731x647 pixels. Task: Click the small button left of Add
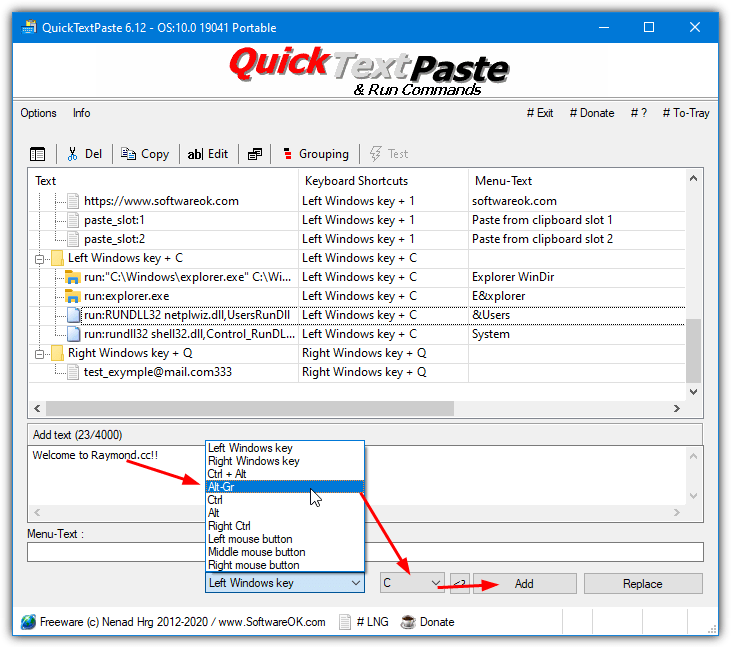460,584
